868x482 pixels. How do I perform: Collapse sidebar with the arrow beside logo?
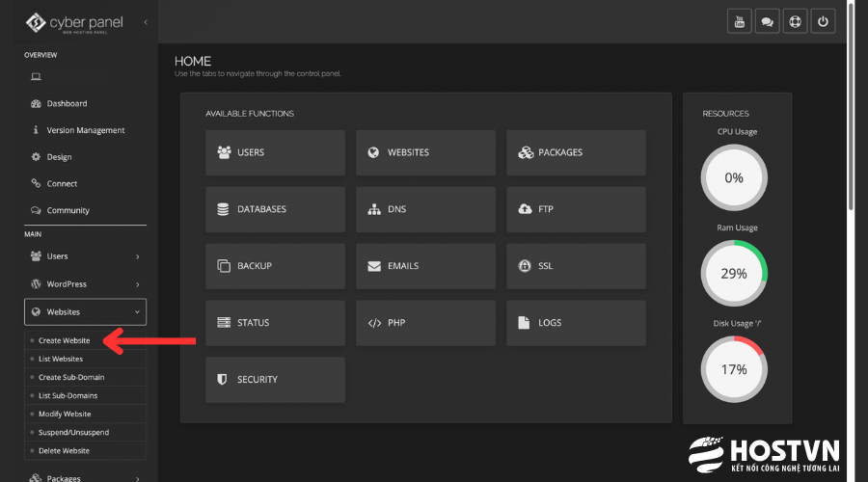(x=146, y=22)
